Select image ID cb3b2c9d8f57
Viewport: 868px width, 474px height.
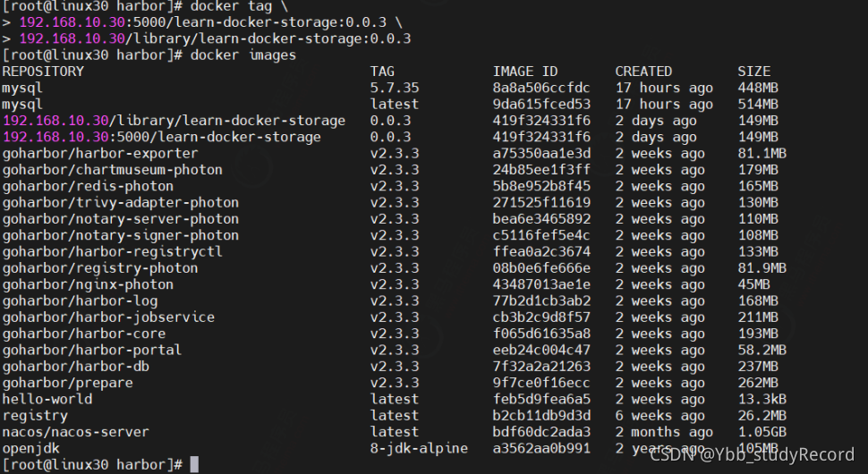click(541, 317)
